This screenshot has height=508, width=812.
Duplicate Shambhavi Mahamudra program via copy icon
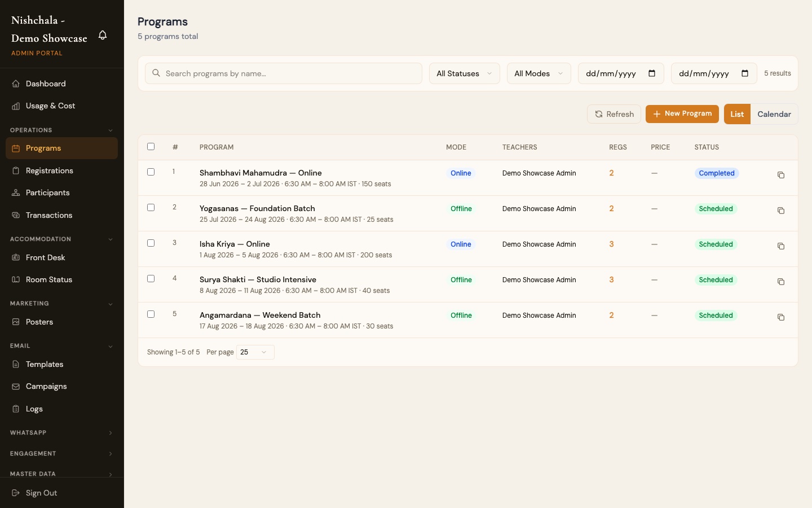[x=781, y=175]
